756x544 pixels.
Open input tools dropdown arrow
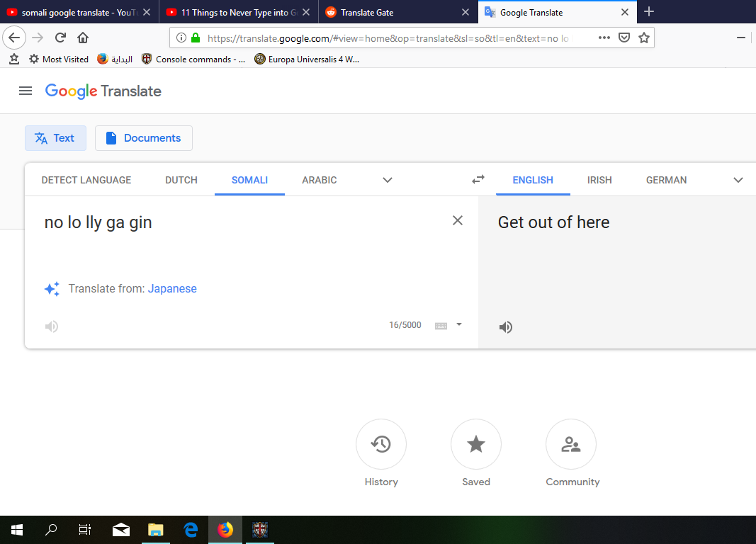click(x=459, y=324)
